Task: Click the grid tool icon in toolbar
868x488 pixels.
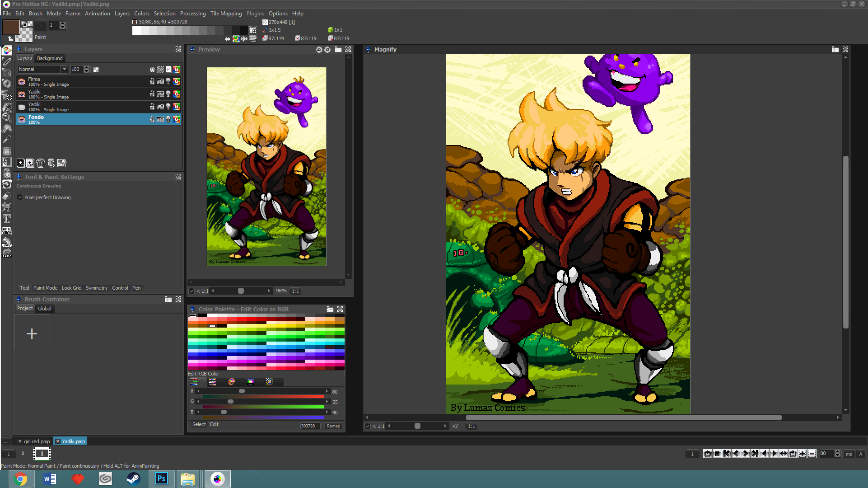Action: point(7,151)
